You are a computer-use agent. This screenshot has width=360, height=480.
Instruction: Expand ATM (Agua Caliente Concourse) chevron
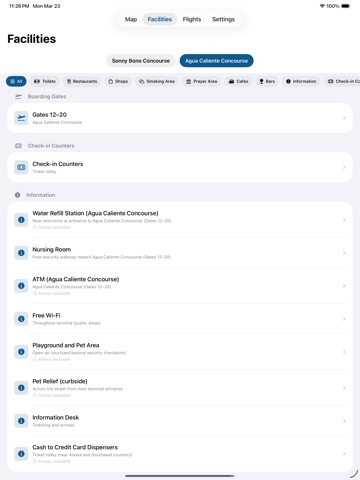[x=344, y=286]
